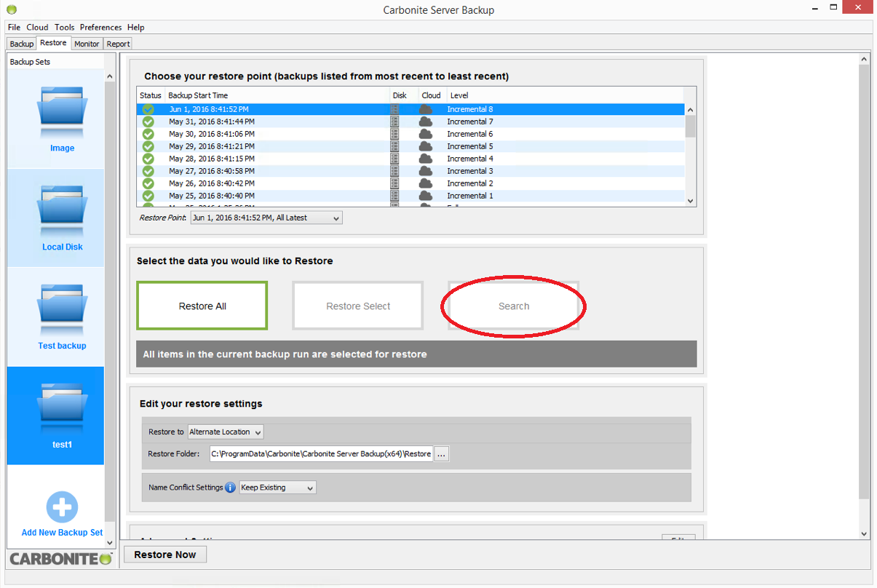Click the green status check for Incremental 3

(148, 171)
